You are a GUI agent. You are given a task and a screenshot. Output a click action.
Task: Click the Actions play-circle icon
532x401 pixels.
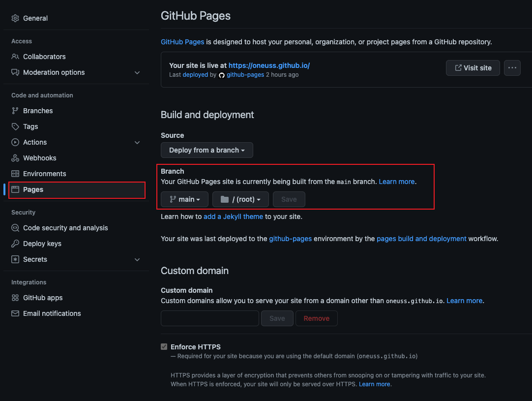pyautogui.click(x=15, y=142)
